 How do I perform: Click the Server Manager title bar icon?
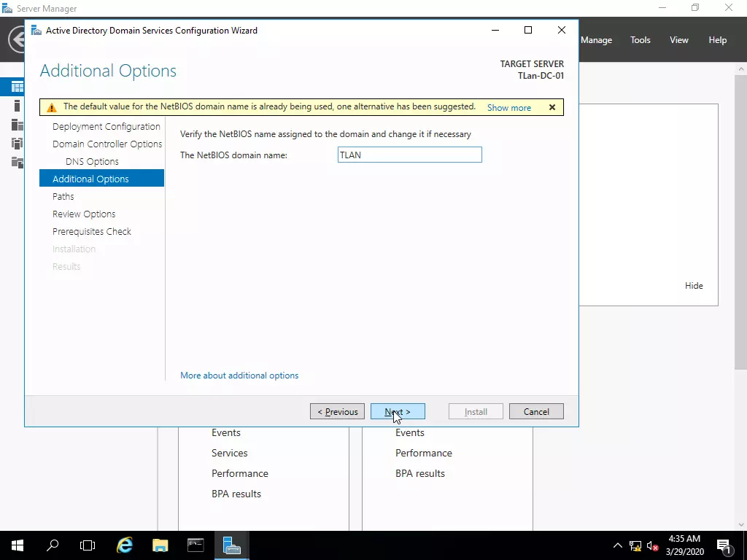(7, 9)
